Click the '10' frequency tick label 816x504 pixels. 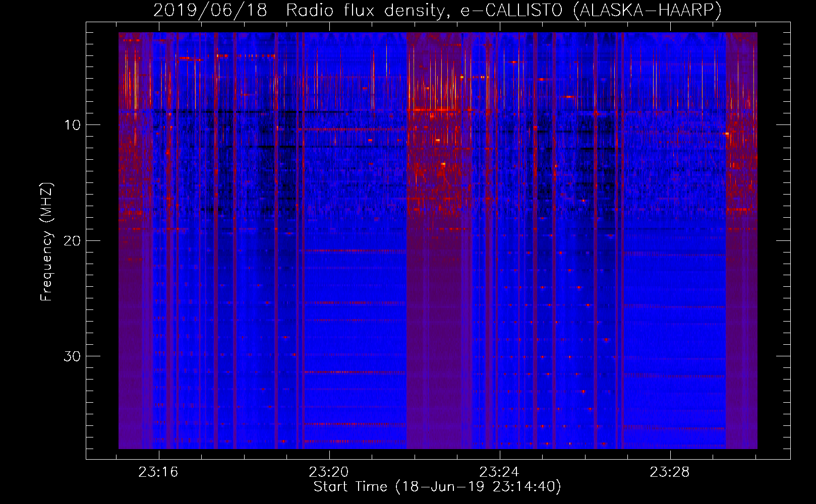pyautogui.click(x=72, y=125)
